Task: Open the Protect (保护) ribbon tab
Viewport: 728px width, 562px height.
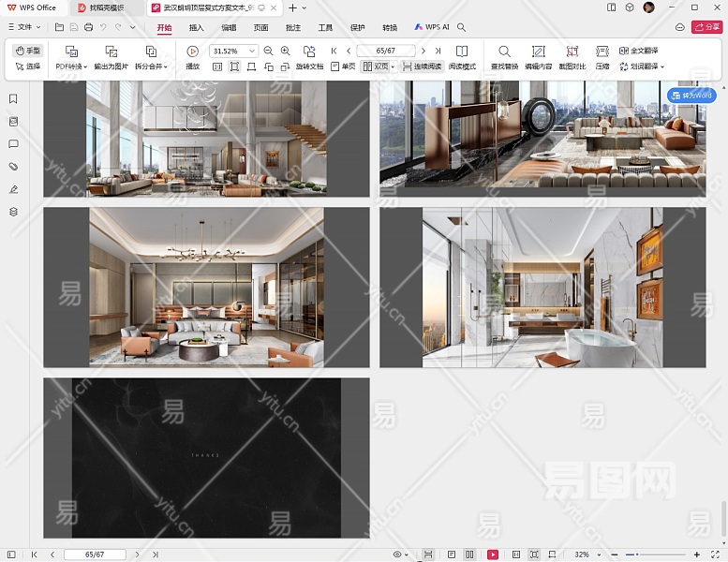Action: pos(358,28)
